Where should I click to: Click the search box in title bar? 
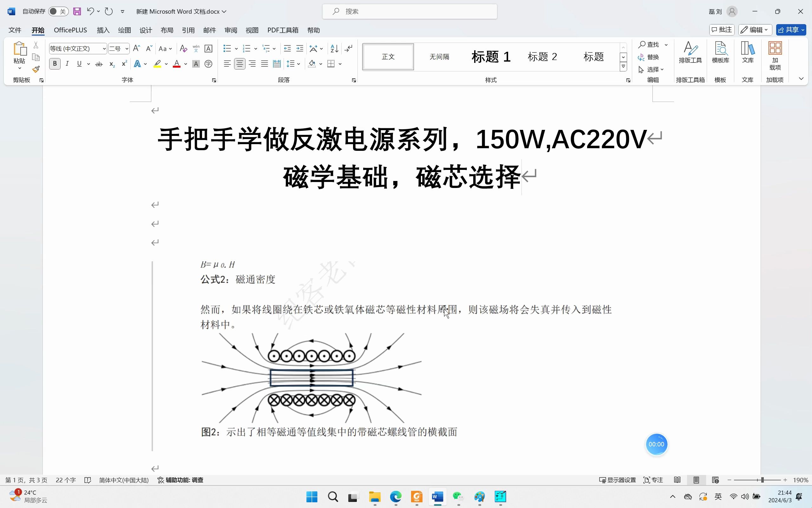410,11
